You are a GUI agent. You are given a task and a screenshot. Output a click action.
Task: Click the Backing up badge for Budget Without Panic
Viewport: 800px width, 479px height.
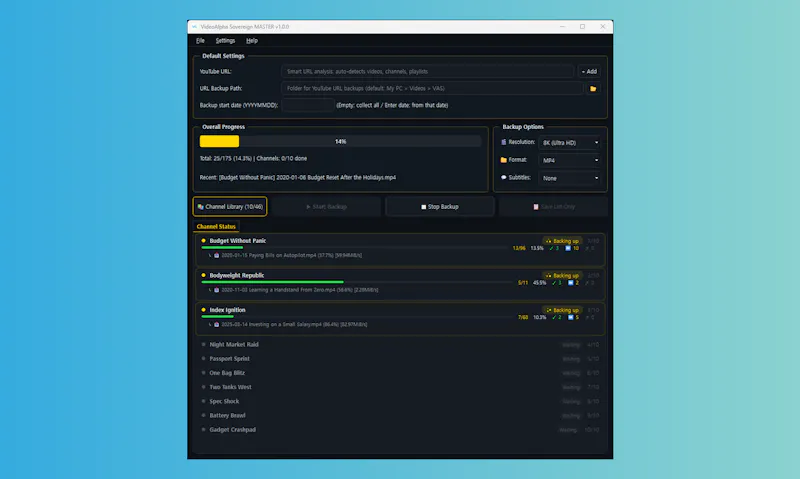pyautogui.click(x=562, y=241)
